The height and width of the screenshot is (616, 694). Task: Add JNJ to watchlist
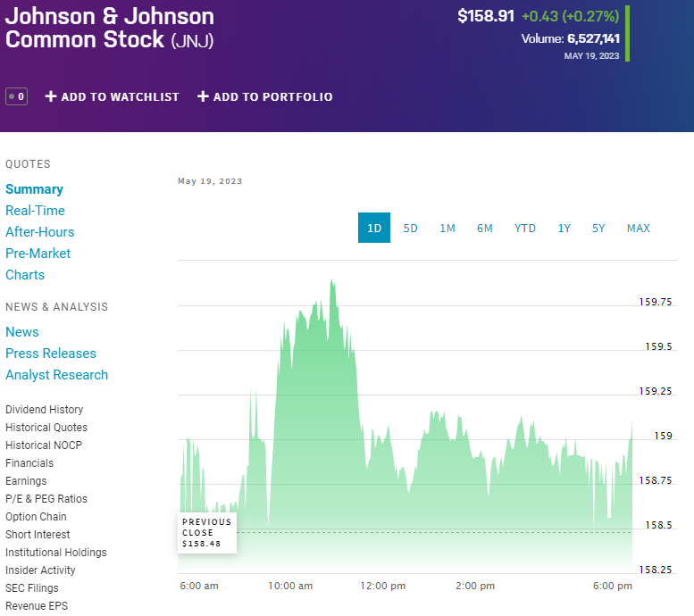click(x=113, y=96)
